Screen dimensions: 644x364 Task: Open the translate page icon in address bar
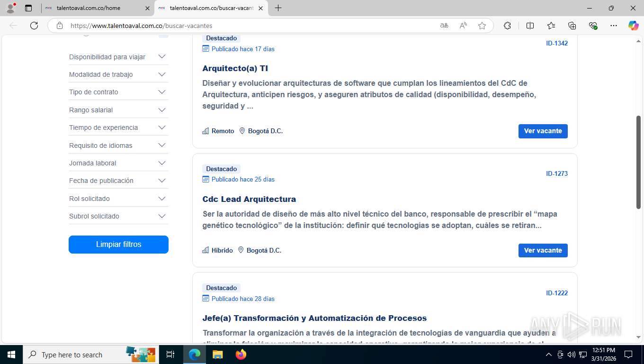444,26
